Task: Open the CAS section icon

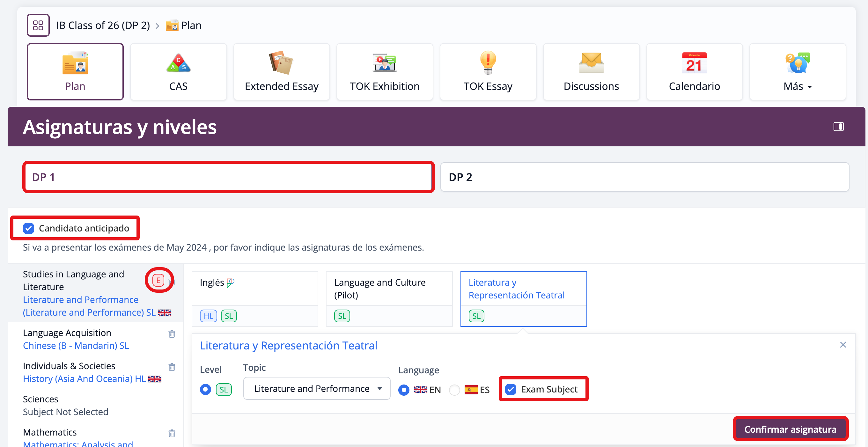Action: click(x=178, y=63)
